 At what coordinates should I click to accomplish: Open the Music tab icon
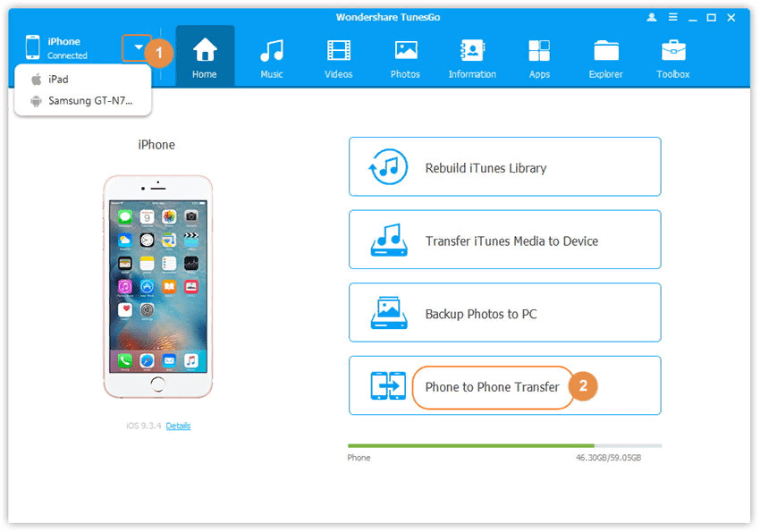[272, 51]
